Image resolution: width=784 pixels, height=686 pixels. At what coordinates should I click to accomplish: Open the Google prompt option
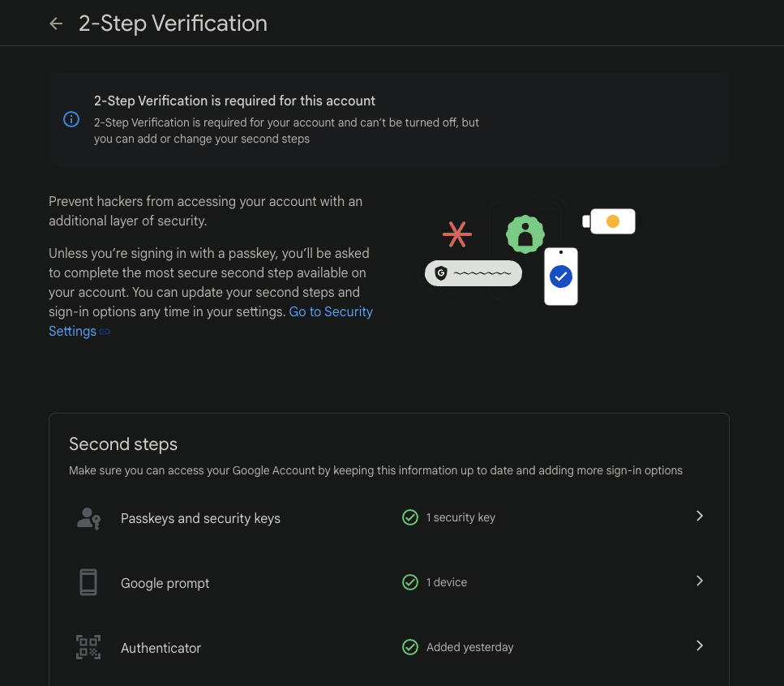[x=389, y=582]
